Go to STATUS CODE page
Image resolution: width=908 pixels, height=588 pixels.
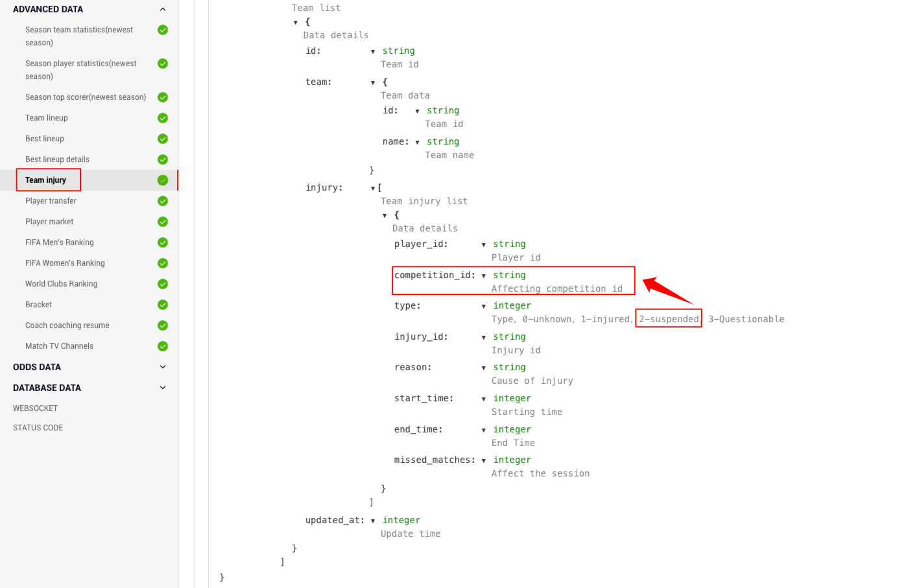click(x=38, y=428)
